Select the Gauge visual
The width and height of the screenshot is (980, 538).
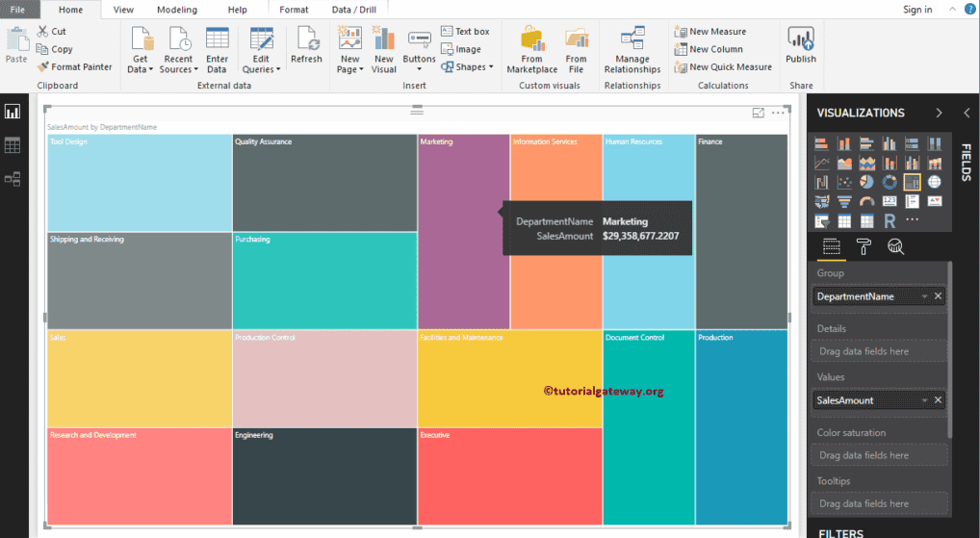866,201
